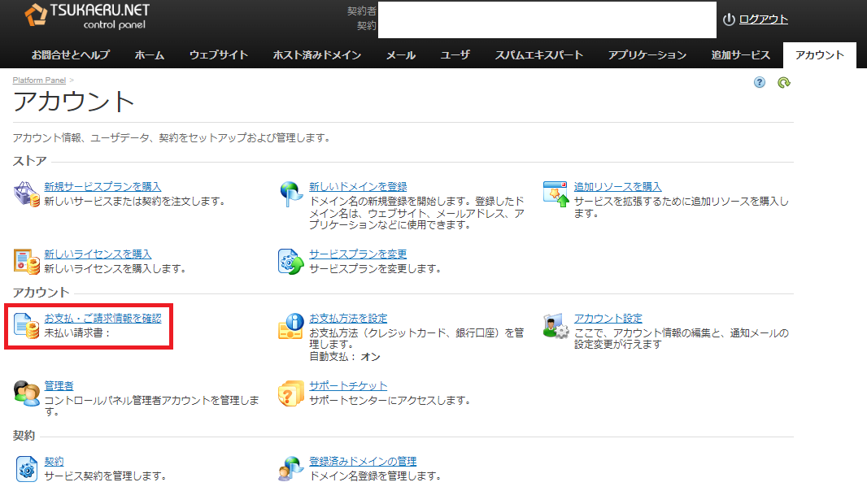Viewport: 867px width, 504px height.
Task: Open the スパムエキスパート tab
Action: (539, 55)
